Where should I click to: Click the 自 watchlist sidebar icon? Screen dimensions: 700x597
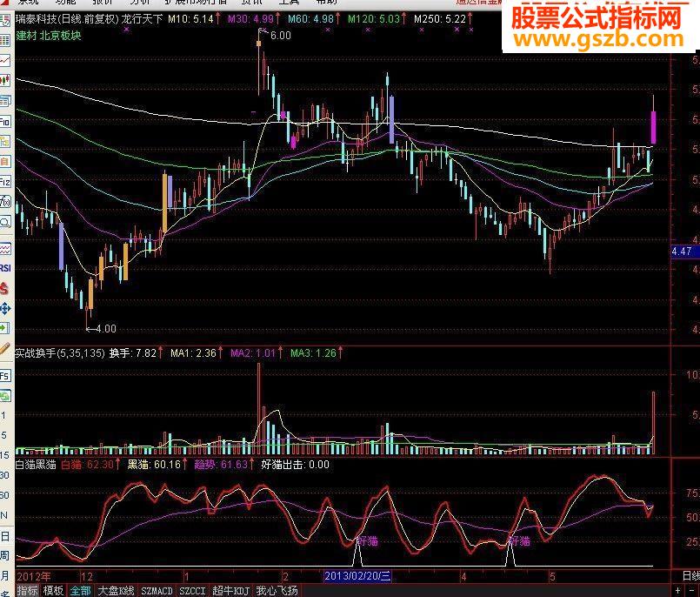click(x=4, y=161)
